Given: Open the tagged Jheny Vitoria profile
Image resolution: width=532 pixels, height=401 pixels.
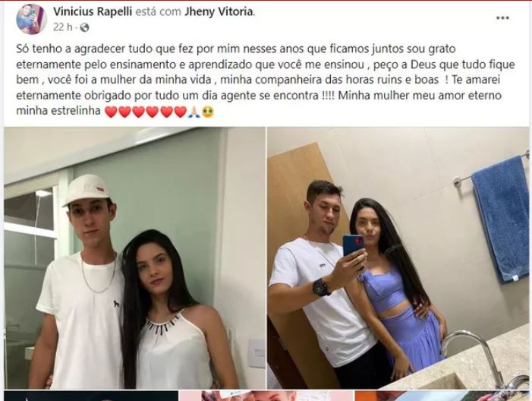Looking at the screenshot, I should [219, 11].
